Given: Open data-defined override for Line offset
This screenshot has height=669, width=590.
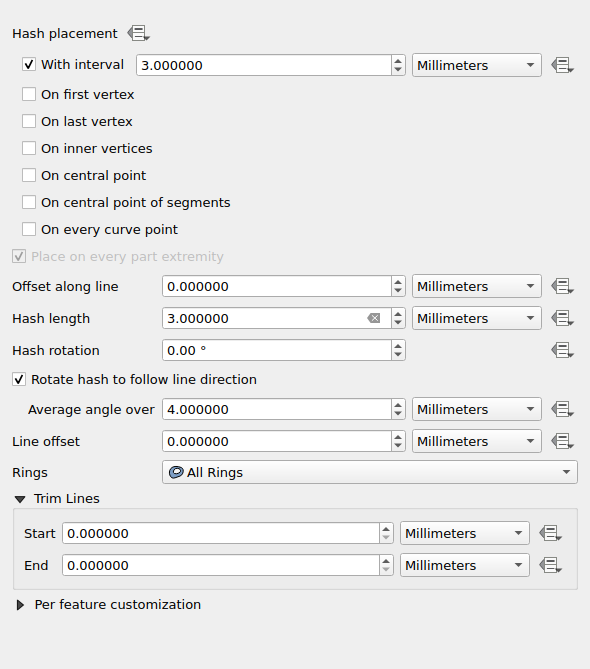Looking at the screenshot, I should 562,441.
